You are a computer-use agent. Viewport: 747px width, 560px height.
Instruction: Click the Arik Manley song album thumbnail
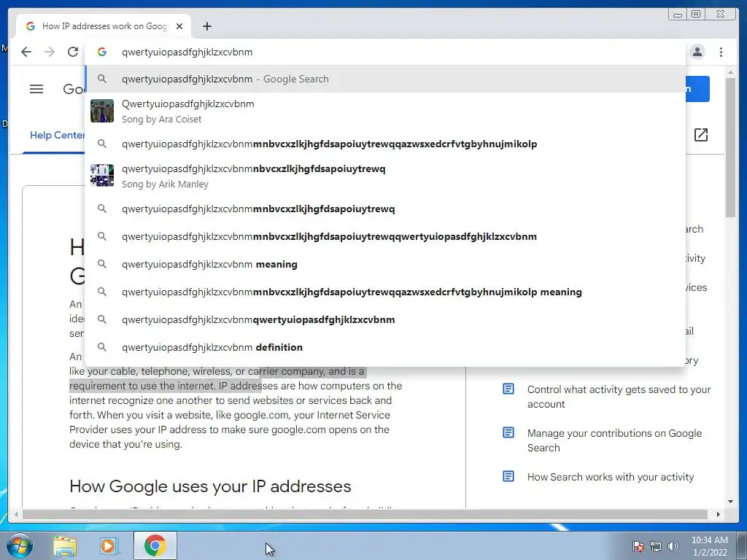pos(102,176)
